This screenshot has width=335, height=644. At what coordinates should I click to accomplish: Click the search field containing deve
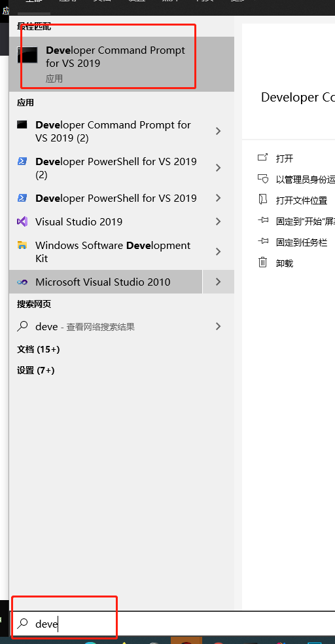click(172, 624)
